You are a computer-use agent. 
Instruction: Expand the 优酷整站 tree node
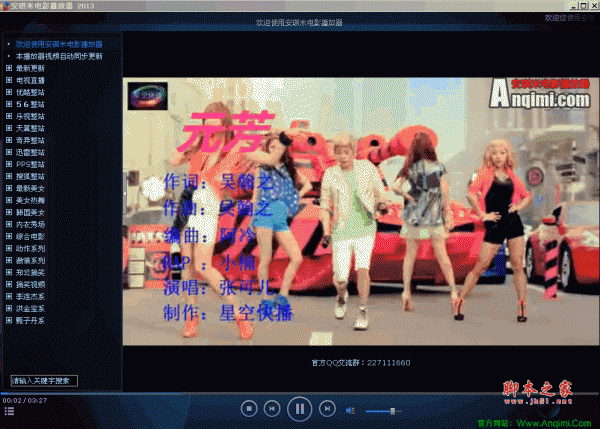point(9,92)
